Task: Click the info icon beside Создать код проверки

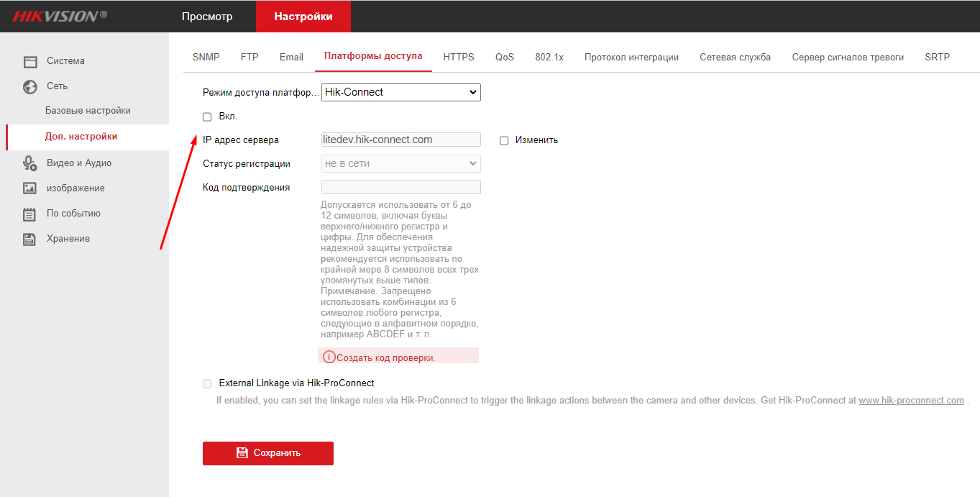Action: tap(329, 357)
